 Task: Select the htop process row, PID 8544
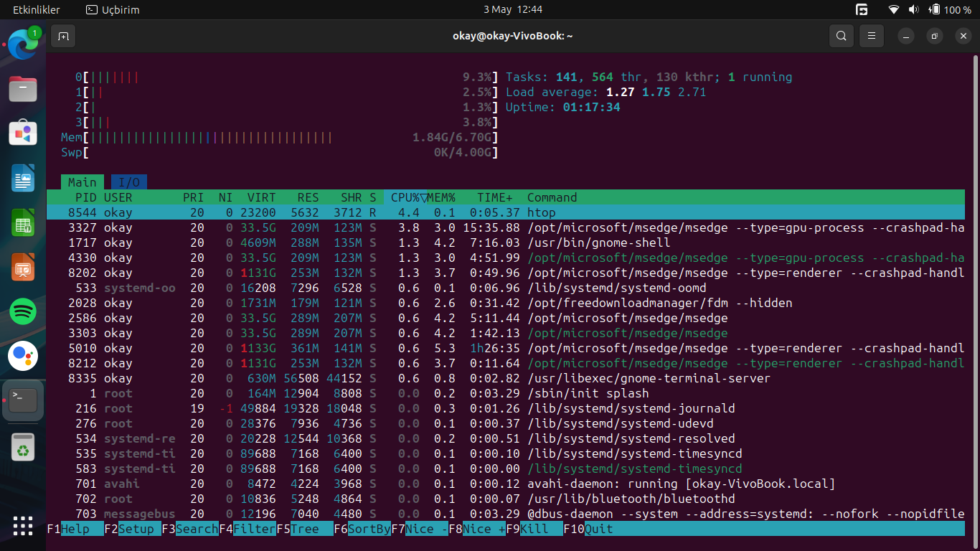[x=506, y=212]
